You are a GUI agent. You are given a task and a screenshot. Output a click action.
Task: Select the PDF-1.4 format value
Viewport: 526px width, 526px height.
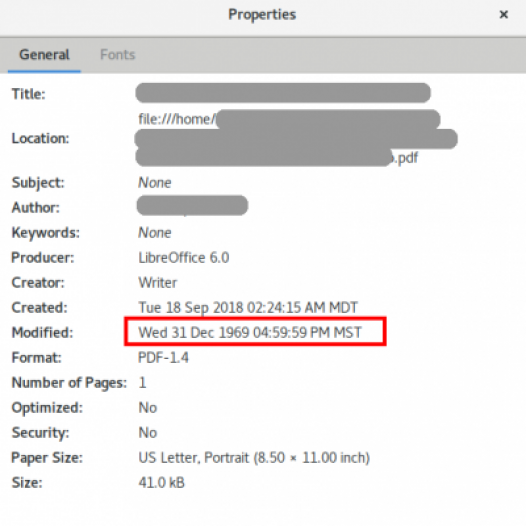[x=163, y=357]
